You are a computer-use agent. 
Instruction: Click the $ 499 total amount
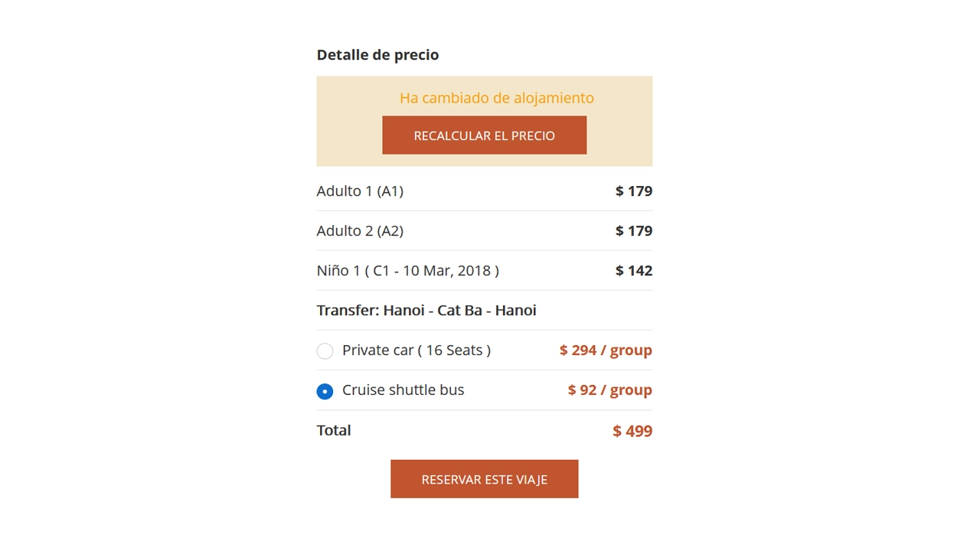coord(632,430)
